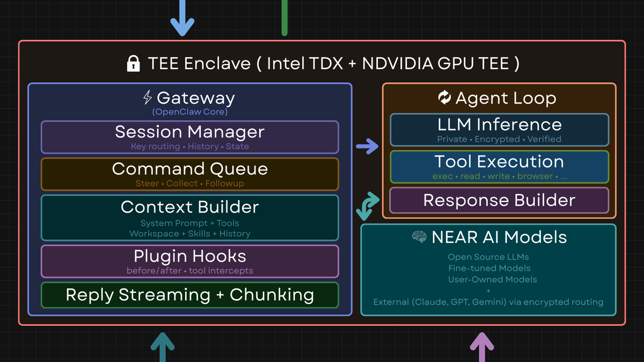Click the 'Private • Encrypted • Verified' caption

[500, 139]
